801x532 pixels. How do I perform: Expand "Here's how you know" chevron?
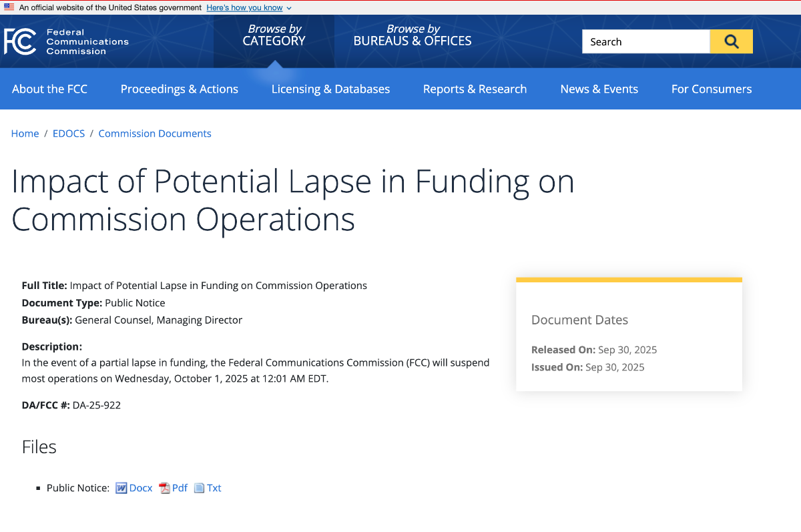coord(289,8)
